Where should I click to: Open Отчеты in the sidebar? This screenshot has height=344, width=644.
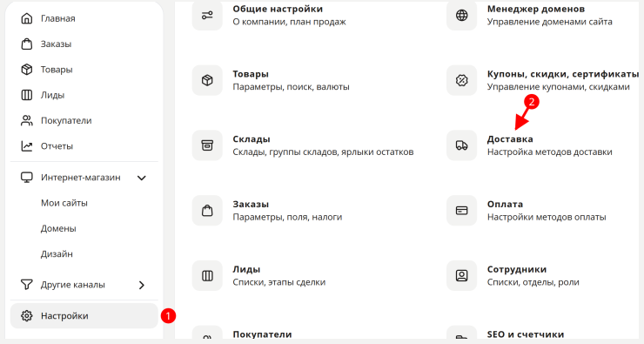click(57, 146)
